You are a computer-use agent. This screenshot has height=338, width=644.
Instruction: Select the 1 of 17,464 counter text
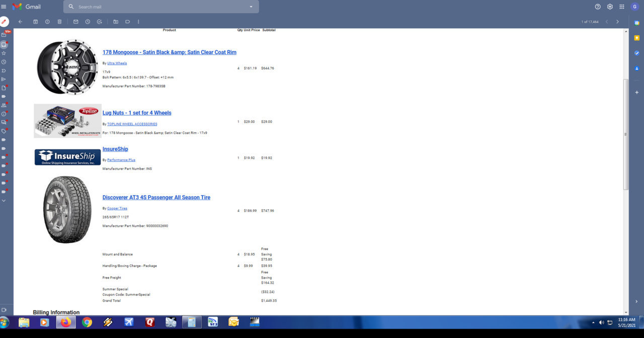coord(590,22)
